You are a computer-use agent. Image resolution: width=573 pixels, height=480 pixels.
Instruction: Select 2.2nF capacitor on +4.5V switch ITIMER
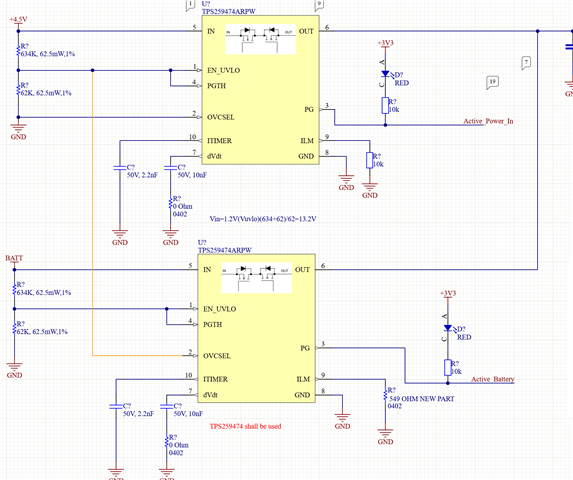119,168
